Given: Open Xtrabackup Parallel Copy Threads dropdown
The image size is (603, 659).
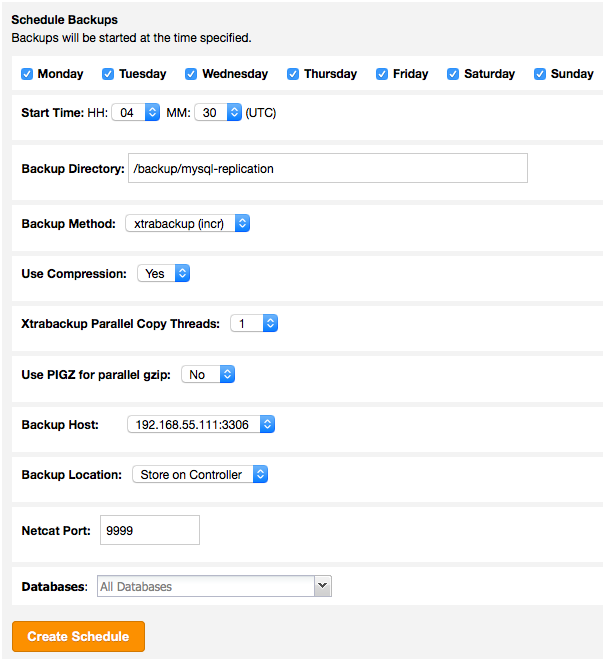Looking at the screenshot, I should [x=254, y=323].
